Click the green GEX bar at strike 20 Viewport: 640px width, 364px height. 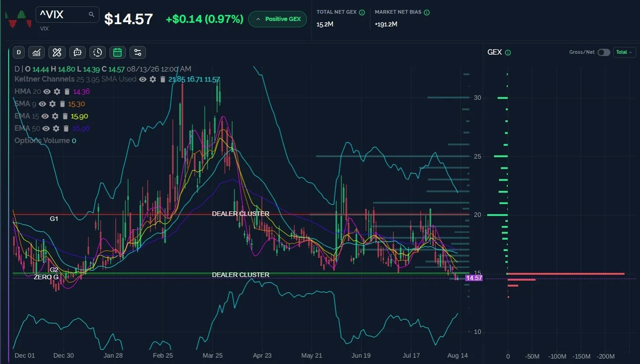[497, 215]
